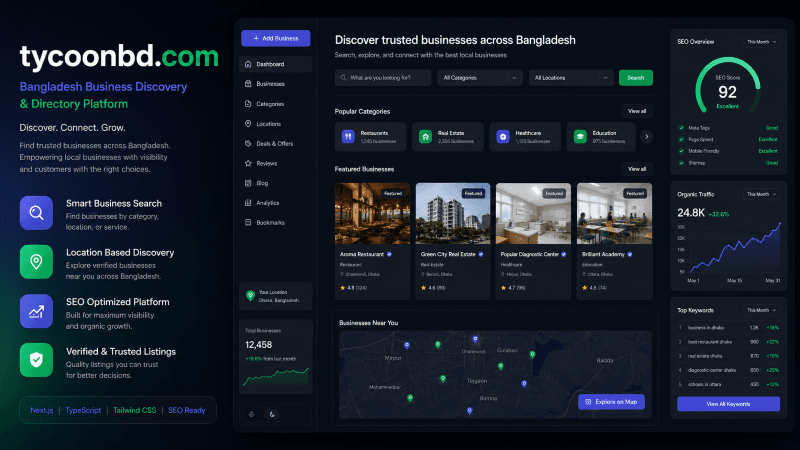Click the Meta Tags check mark
This screenshot has height=450, width=800.
click(x=681, y=128)
